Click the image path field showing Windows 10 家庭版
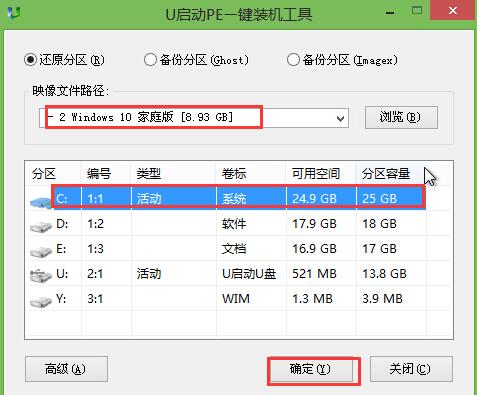477x395 pixels. click(194, 117)
